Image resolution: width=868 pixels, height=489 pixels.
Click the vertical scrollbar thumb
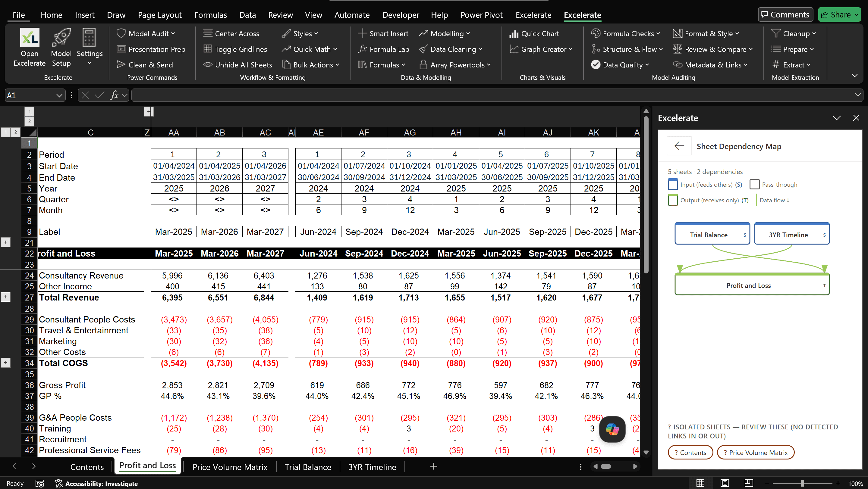646,194
